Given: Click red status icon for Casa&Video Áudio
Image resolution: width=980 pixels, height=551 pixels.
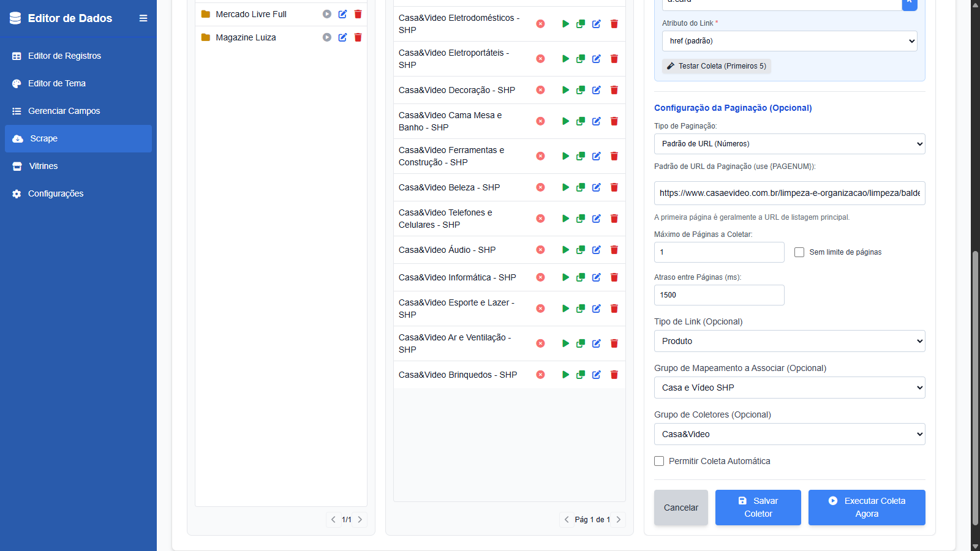Looking at the screenshot, I should 540,250.
